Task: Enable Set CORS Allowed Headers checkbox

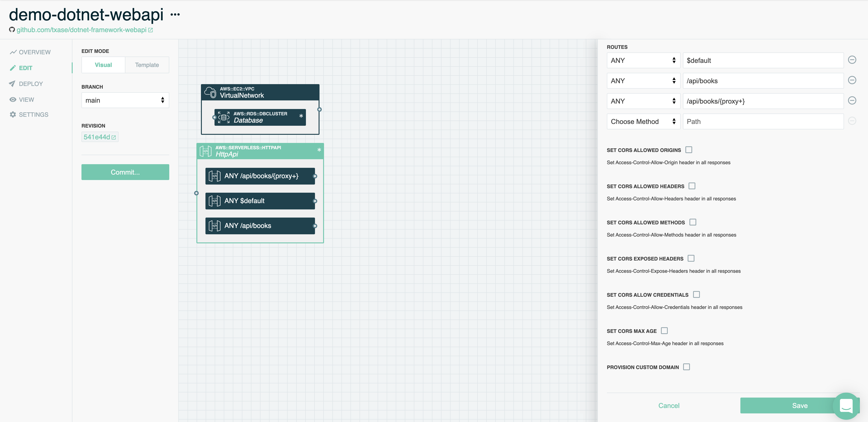Action: tap(692, 186)
